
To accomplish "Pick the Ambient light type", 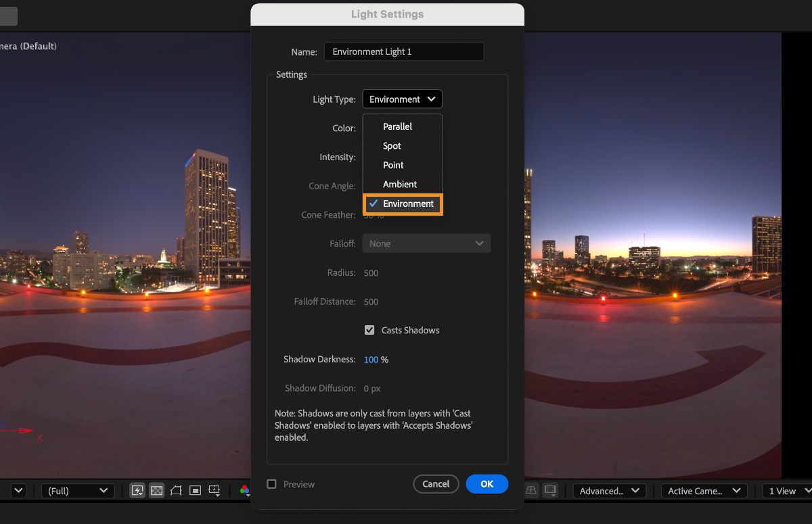I will pos(399,185).
